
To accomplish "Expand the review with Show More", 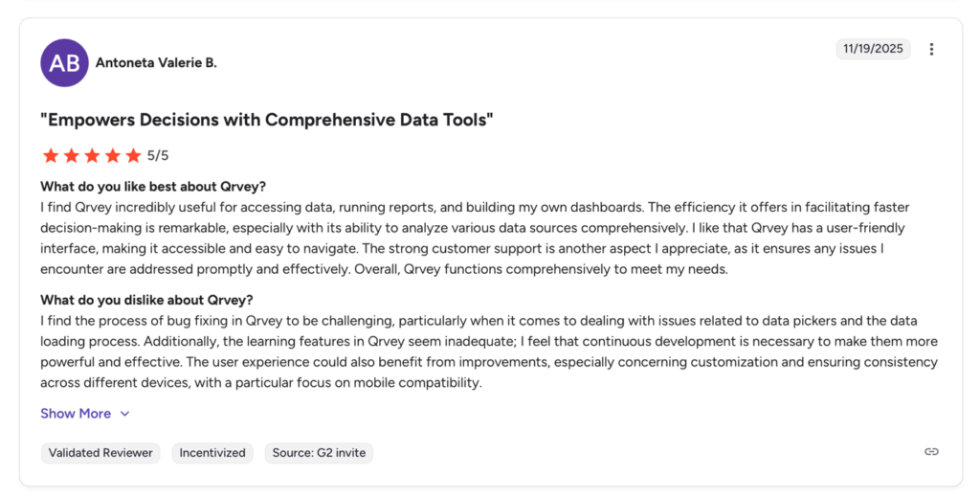I will 76,414.
